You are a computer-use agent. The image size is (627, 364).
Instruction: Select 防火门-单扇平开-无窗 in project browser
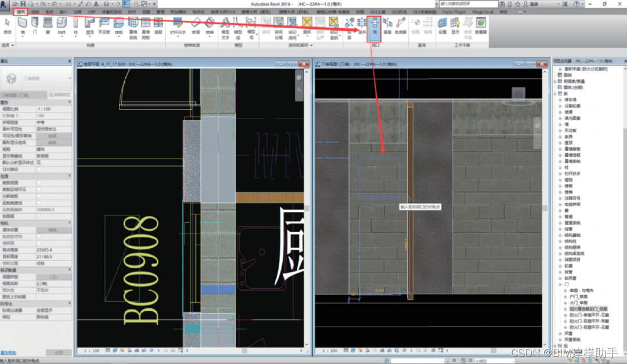[589, 315]
